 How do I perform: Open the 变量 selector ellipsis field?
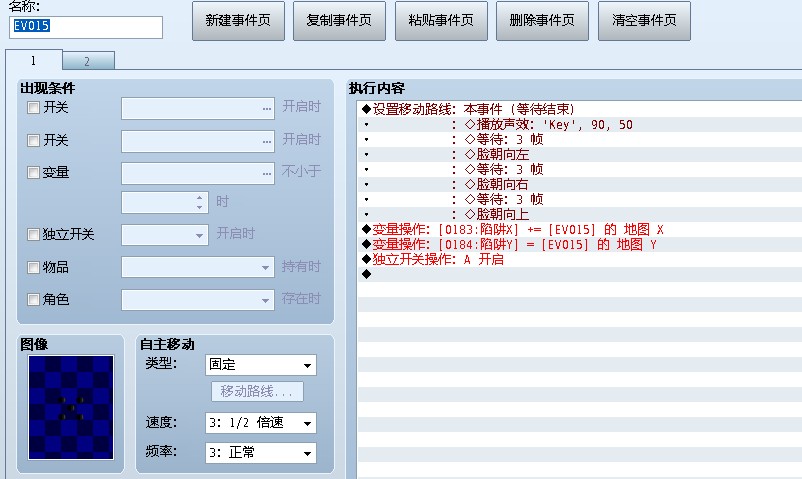click(197, 173)
